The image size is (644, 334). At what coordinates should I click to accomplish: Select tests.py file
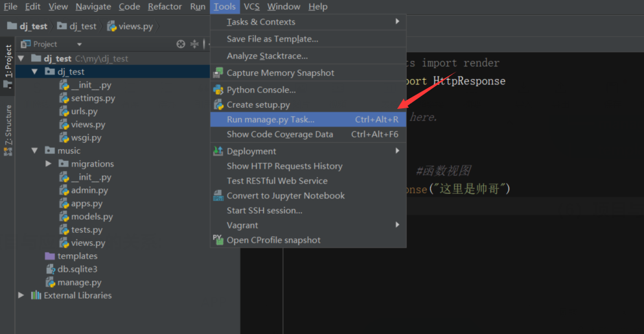pos(81,230)
